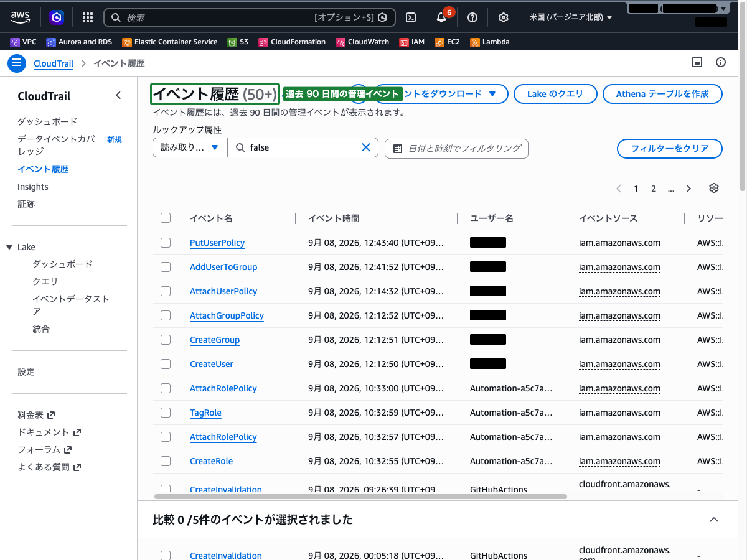Check the AttachUserPolicy event row

[166, 291]
